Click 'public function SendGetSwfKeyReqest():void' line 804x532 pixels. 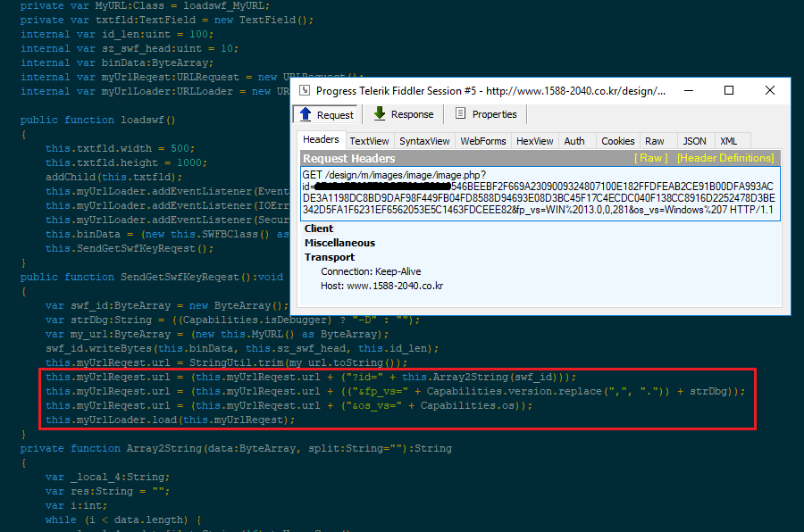point(151,277)
